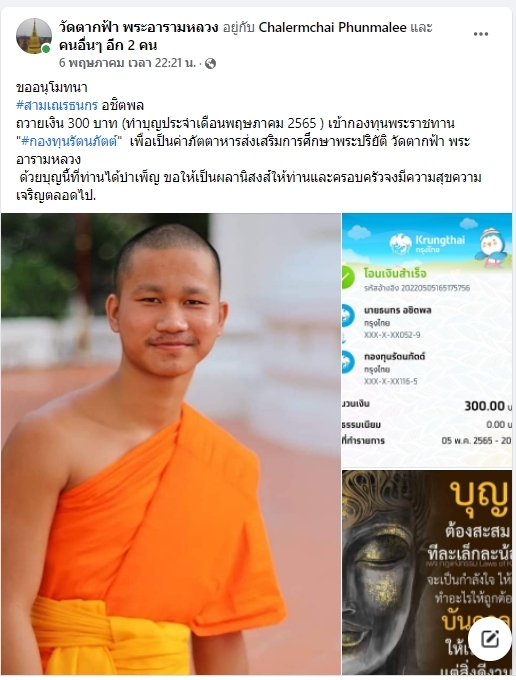The height and width of the screenshot is (680, 516).
Task: Show the other 2 tagged people
Action: [x=108, y=45]
